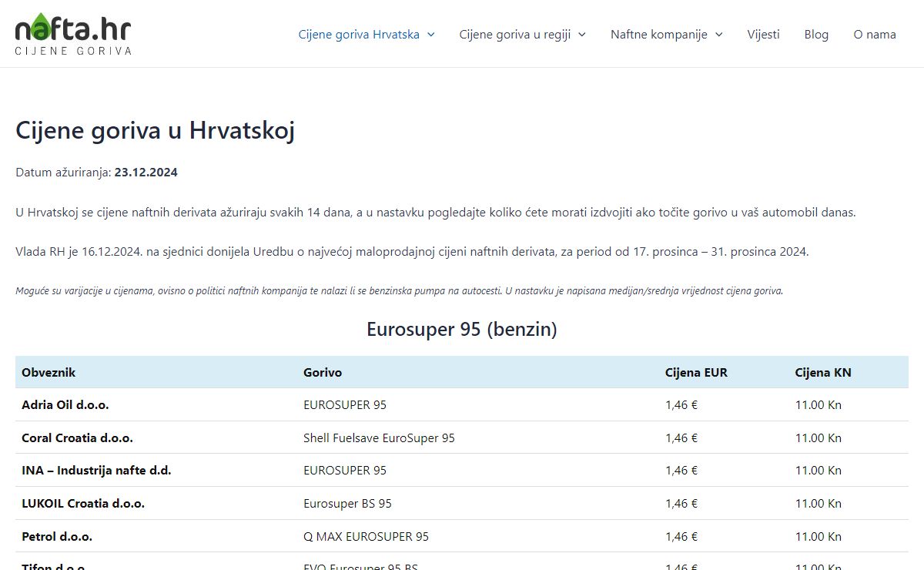Image resolution: width=924 pixels, height=570 pixels.
Task: Select Petrol d.o.o. row name
Action: (57, 537)
